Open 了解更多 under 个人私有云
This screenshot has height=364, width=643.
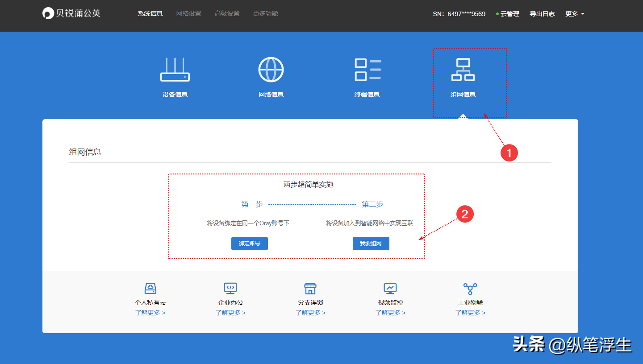click(150, 313)
